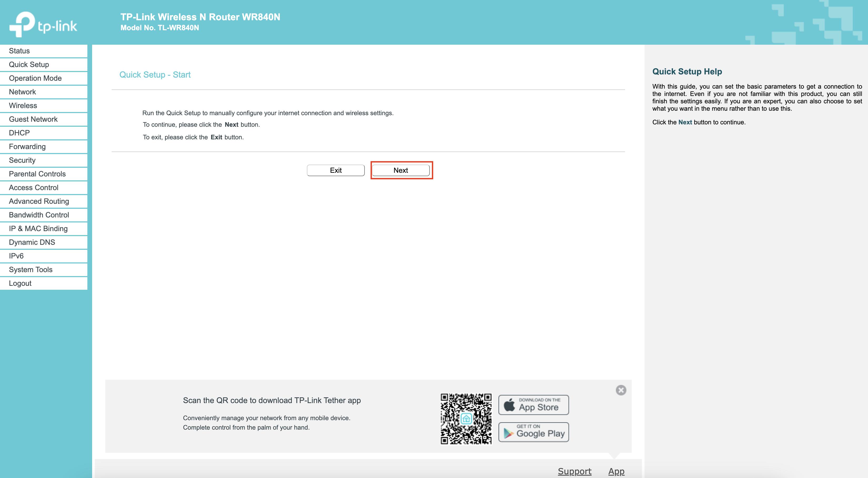Open the Get it on Google Play badge
This screenshot has width=868, height=478.
point(533,432)
